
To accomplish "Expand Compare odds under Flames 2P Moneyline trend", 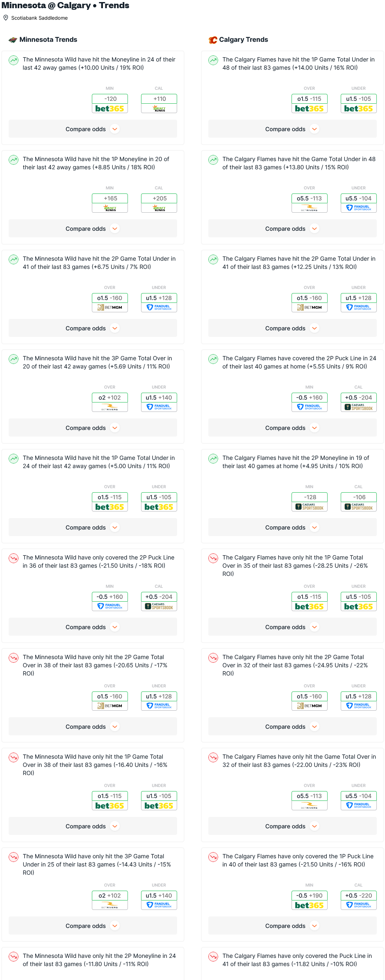I will 292,528.
